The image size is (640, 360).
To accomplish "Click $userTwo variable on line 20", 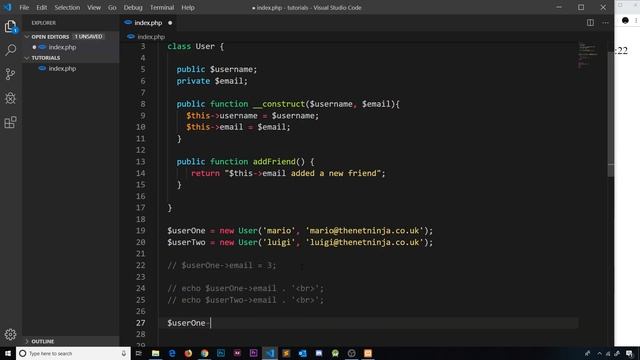I will (186, 242).
